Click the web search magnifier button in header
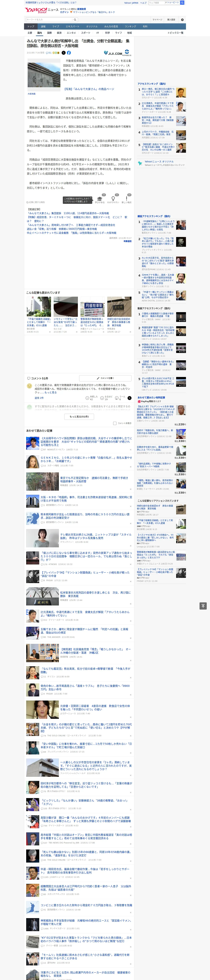The image size is (210, 980). 182,3
